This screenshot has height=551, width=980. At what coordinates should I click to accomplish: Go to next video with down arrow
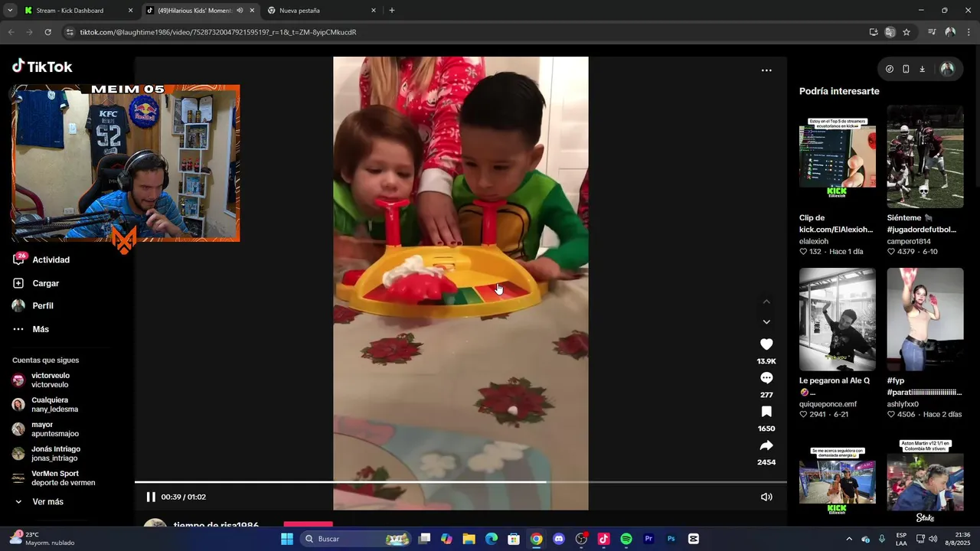click(x=766, y=322)
